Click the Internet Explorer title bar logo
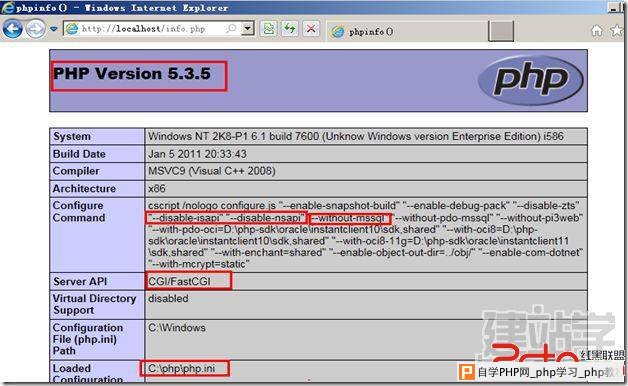 click(x=7, y=7)
